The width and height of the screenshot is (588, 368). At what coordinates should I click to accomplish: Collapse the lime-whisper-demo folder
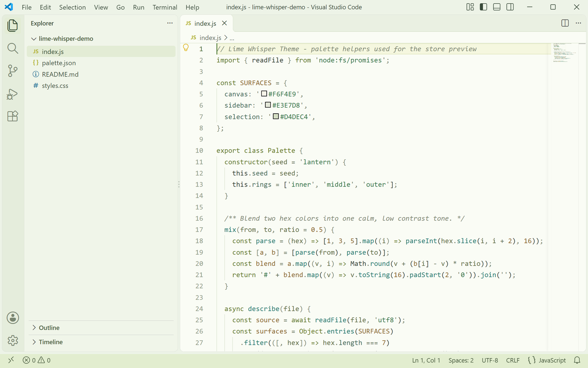click(x=101, y=38)
